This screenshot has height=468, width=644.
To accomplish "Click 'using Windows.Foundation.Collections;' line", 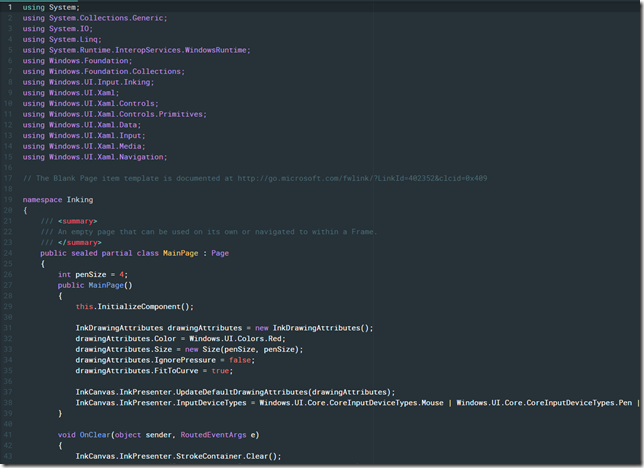I will tap(104, 71).
